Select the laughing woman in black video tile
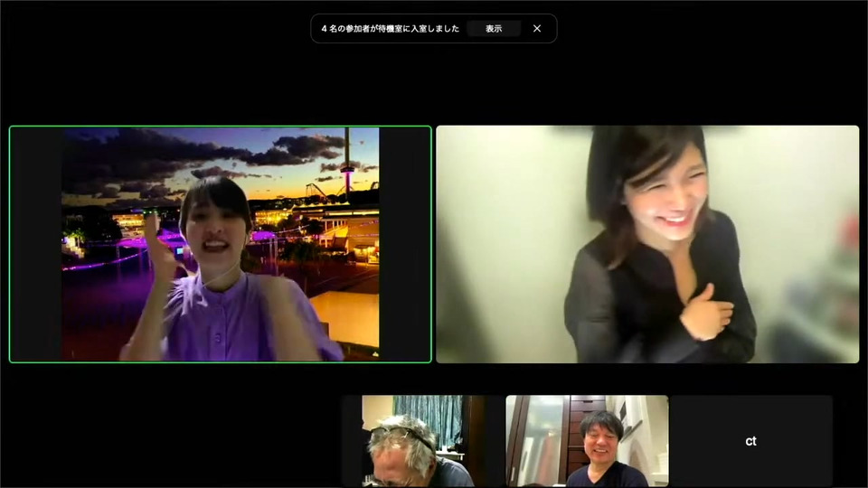Image resolution: width=868 pixels, height=488 pixels. point(647,244)
